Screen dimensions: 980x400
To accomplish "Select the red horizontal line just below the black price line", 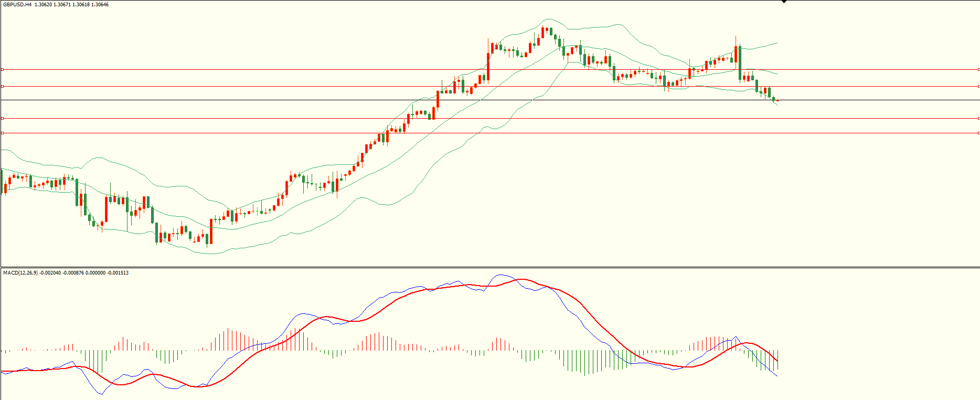I will click(x=490, y=118).
